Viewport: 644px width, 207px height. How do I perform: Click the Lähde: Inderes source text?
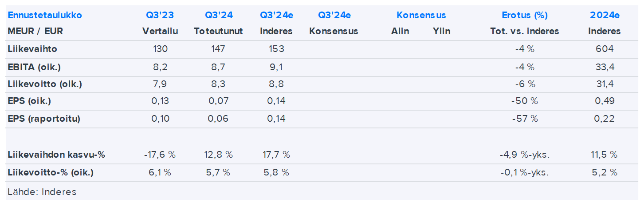[42, 192]
